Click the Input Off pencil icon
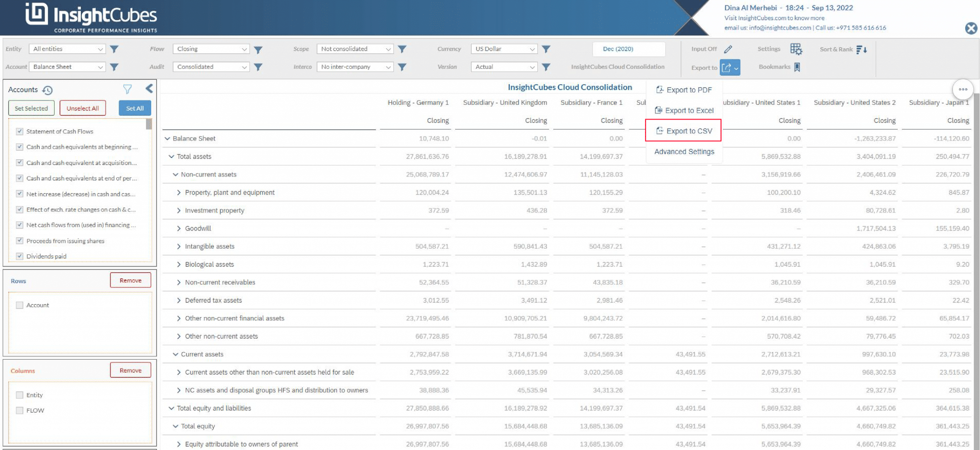 pyautogui.click(x=728, y=48)
